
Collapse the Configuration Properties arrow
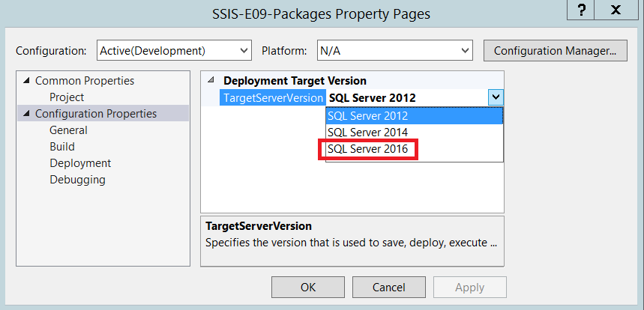click(x=27, y=114)
